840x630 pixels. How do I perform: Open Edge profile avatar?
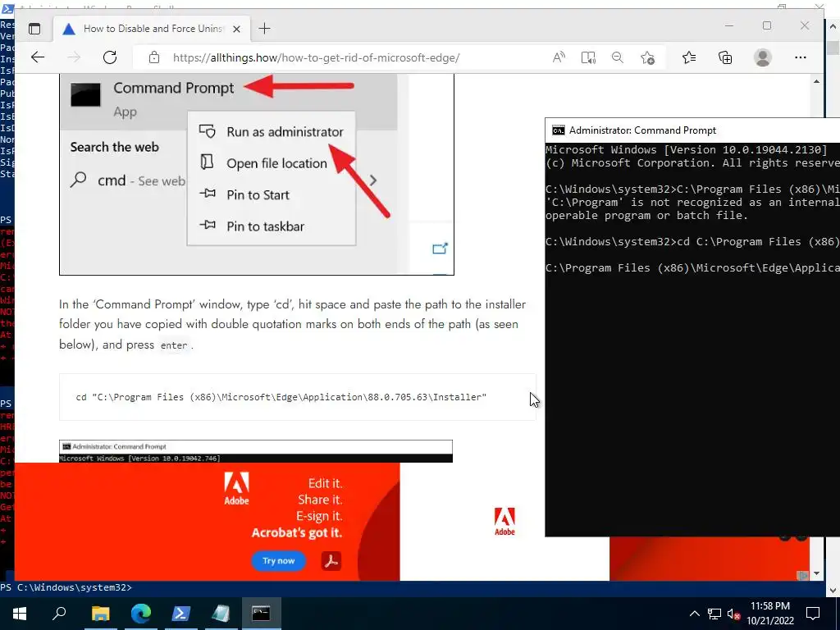[762, 57]
